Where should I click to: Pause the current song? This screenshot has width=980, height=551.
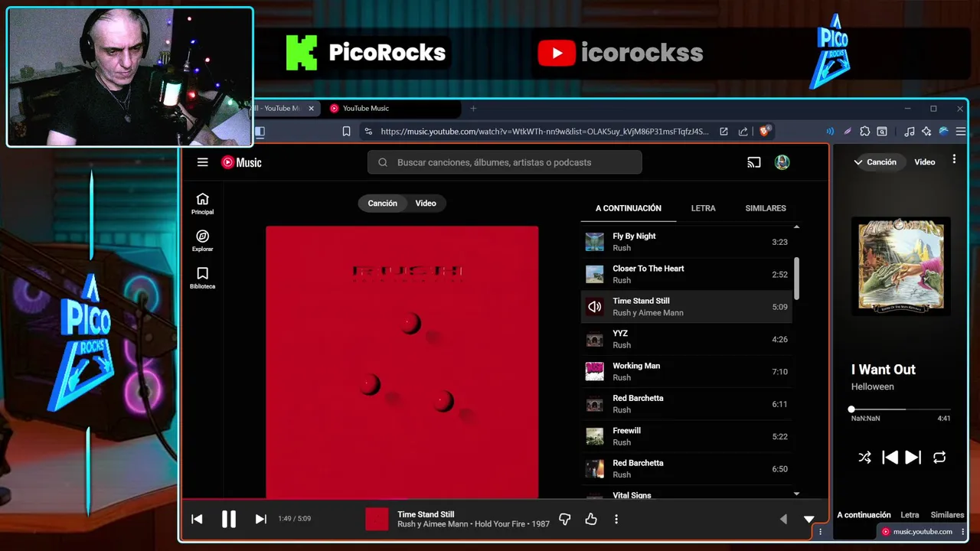click(228, 519)
